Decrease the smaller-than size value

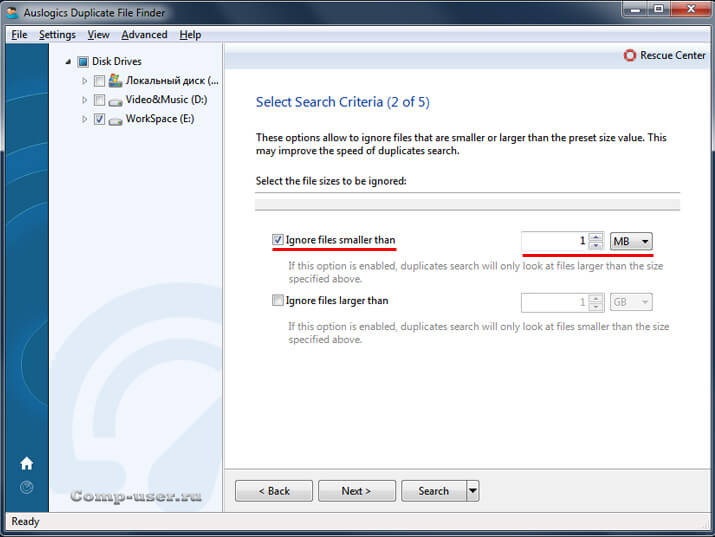(x=596, y=245)
